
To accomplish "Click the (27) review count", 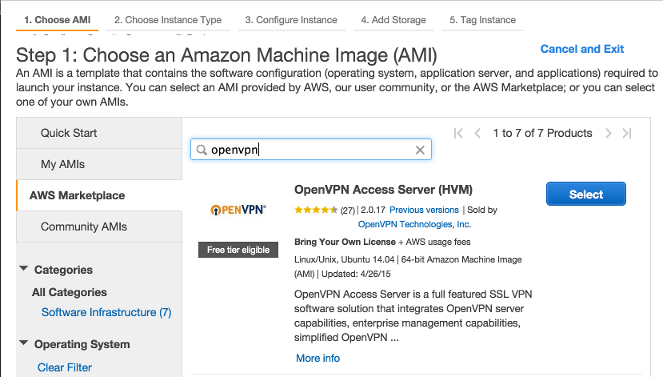I will point(348,210).
